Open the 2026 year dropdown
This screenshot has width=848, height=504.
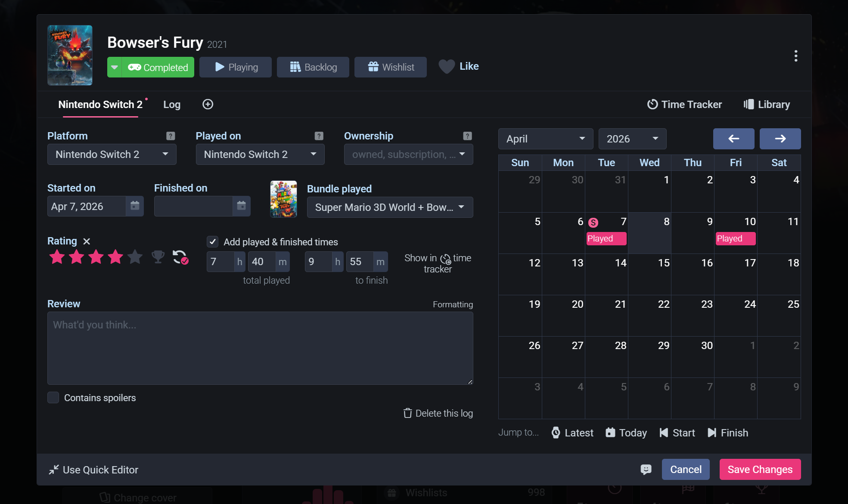pos(633,139)
